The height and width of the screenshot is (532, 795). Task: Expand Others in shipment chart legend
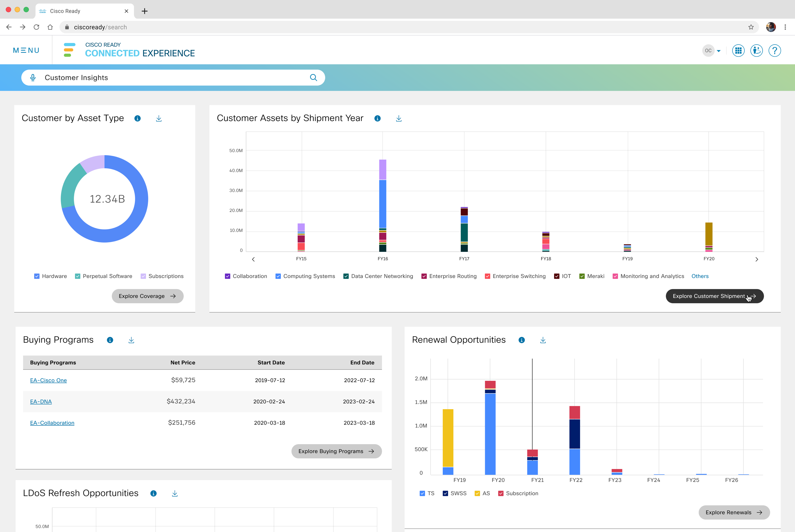[x=700, y=276]
